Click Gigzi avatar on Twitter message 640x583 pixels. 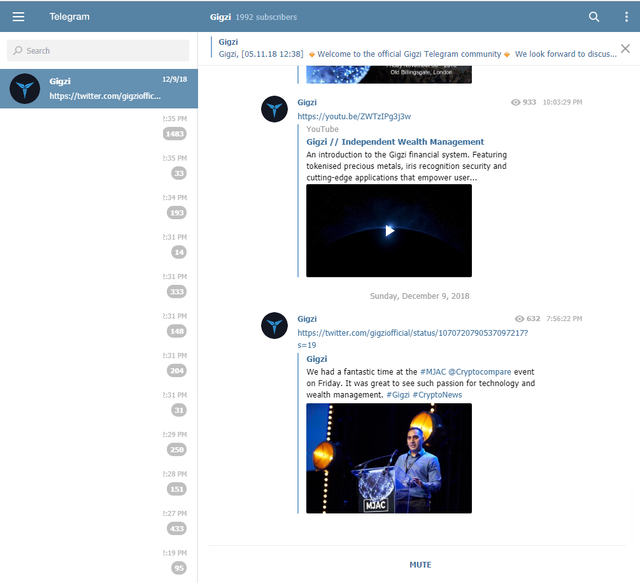point(274,325)
